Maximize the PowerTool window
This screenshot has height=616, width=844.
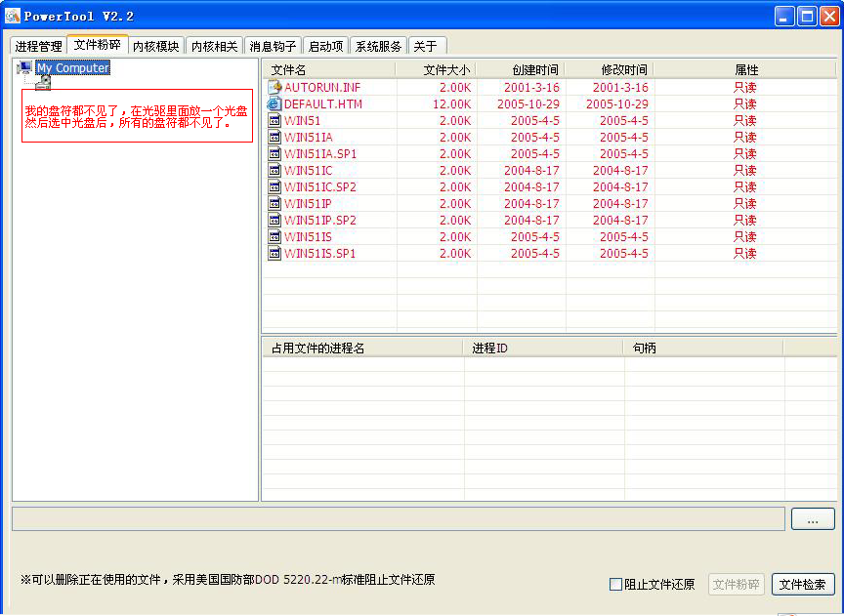coord(807,17)
